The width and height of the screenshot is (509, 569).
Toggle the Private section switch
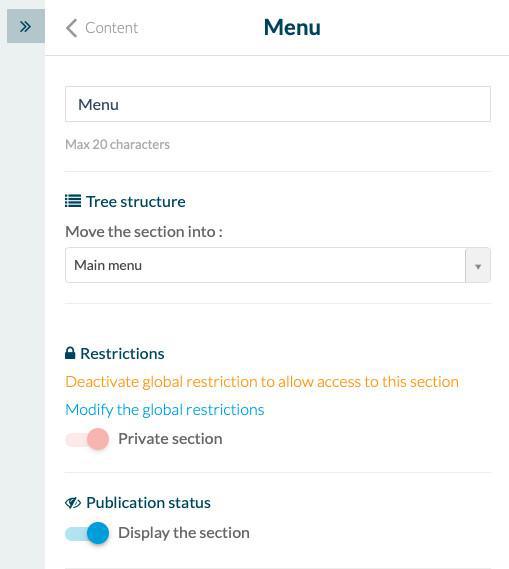point(87,439)
